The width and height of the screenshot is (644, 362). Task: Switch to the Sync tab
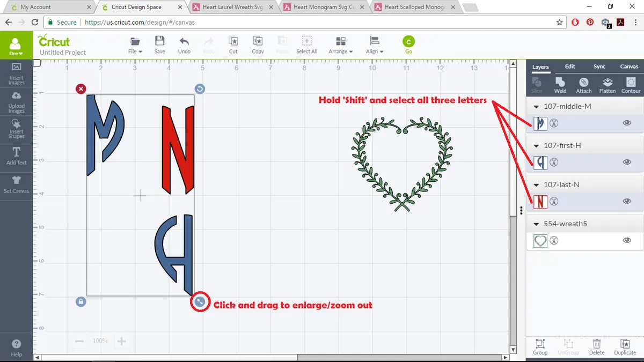[x=599, y=67]
